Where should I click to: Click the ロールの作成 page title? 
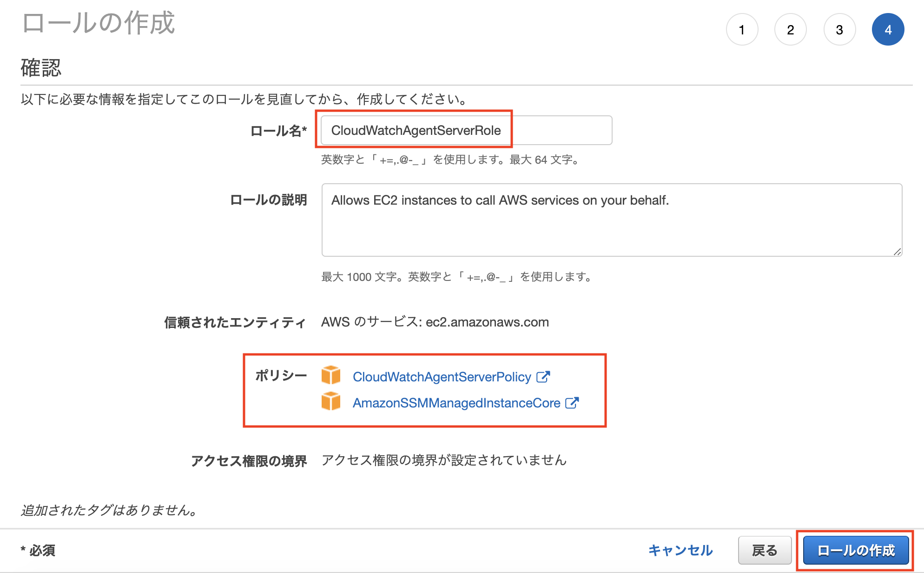point(99,23)
